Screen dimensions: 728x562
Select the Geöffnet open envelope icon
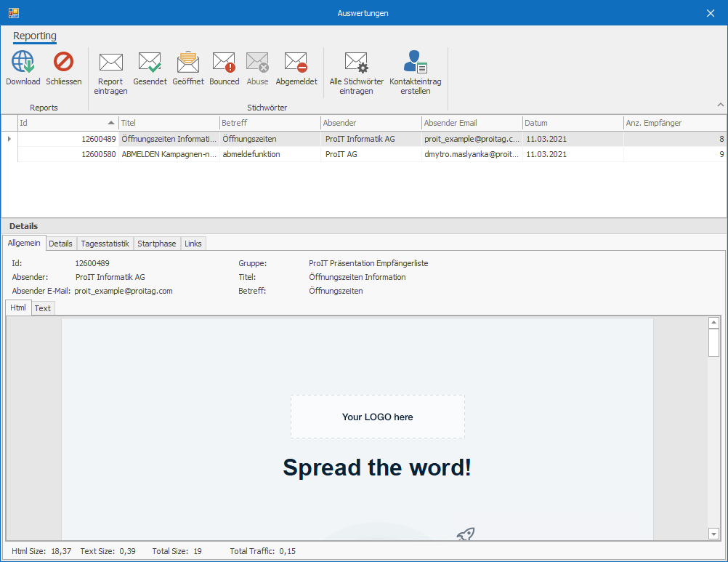pos(188,63)
